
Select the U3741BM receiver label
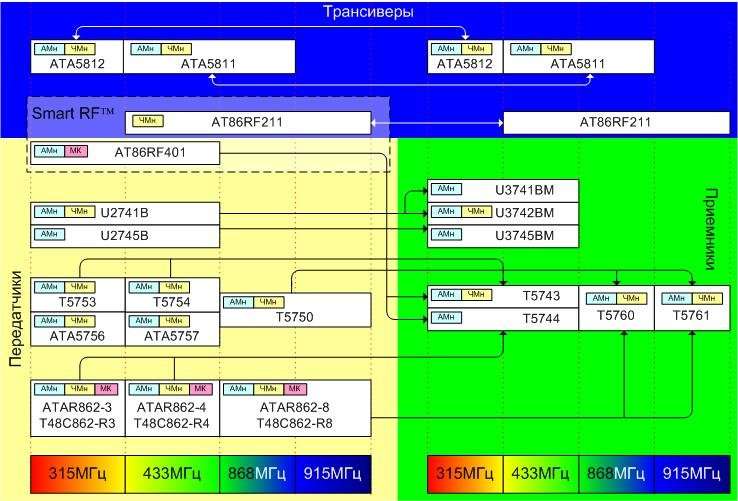(x=524, y=190)
